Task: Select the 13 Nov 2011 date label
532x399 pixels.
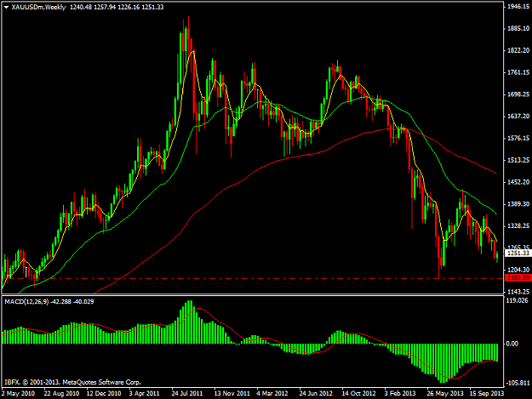Action: pos(232,394)
